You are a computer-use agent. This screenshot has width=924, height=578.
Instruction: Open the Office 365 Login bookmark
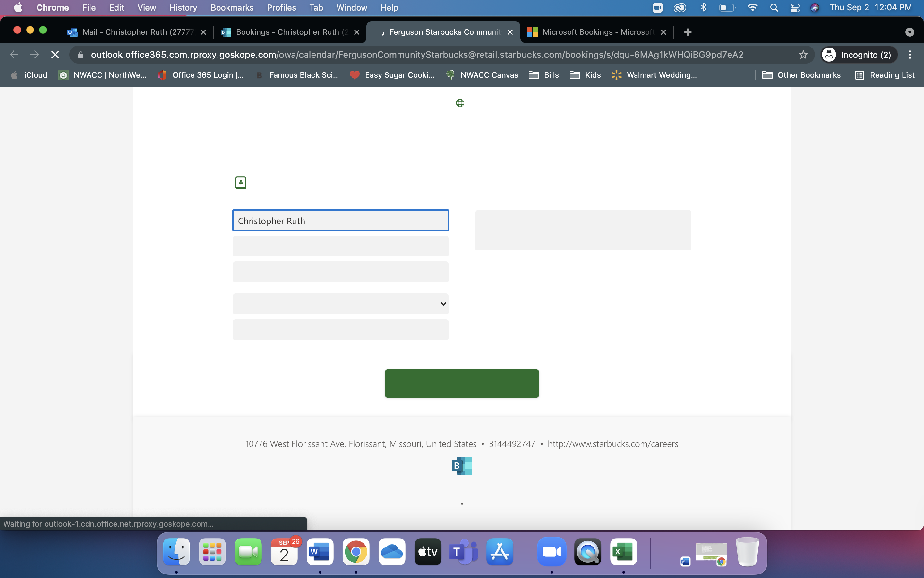pyautogui.click(x=201, y=75)
